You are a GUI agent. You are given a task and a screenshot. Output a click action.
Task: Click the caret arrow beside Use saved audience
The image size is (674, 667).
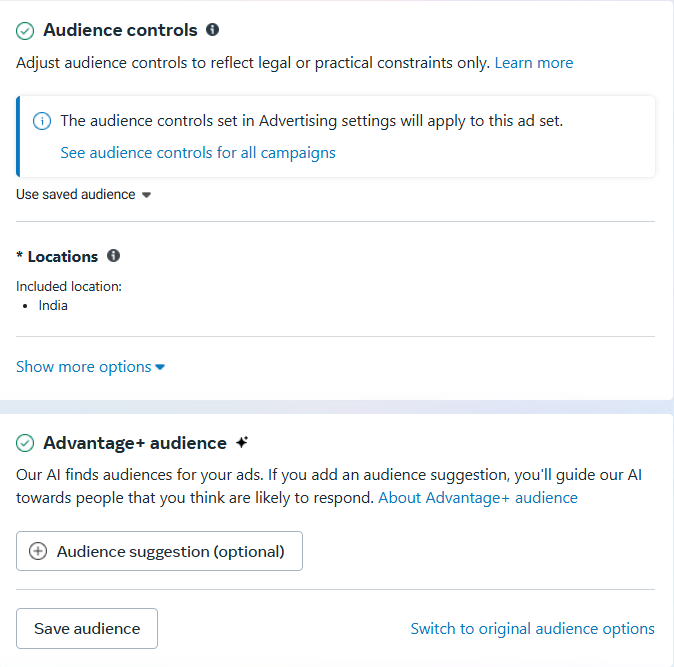146,195
